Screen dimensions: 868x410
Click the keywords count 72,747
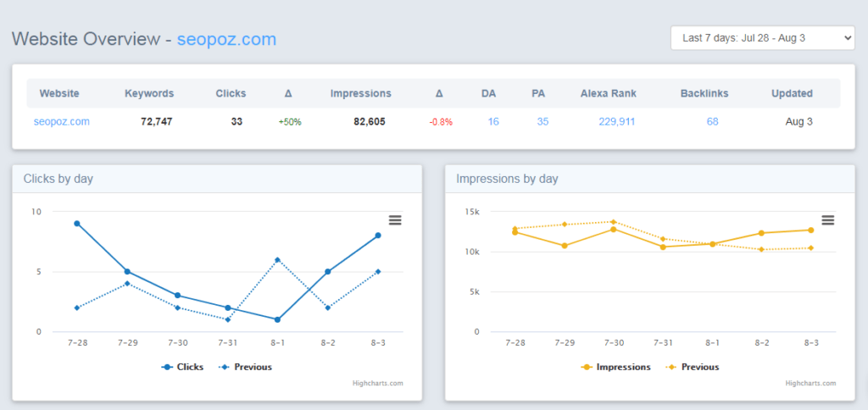tap(157, 122)
